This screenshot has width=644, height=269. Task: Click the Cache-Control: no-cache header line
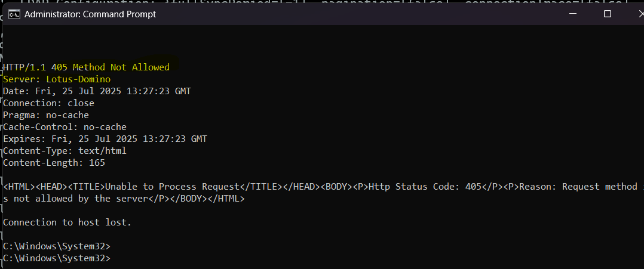pyautogui.click(x=65, y=126)
